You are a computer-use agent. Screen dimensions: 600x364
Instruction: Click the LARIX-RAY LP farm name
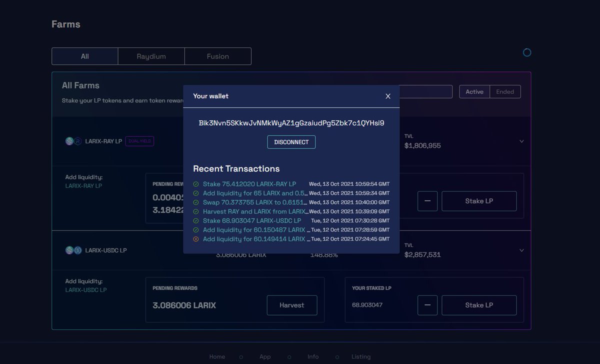click(103, 141)
